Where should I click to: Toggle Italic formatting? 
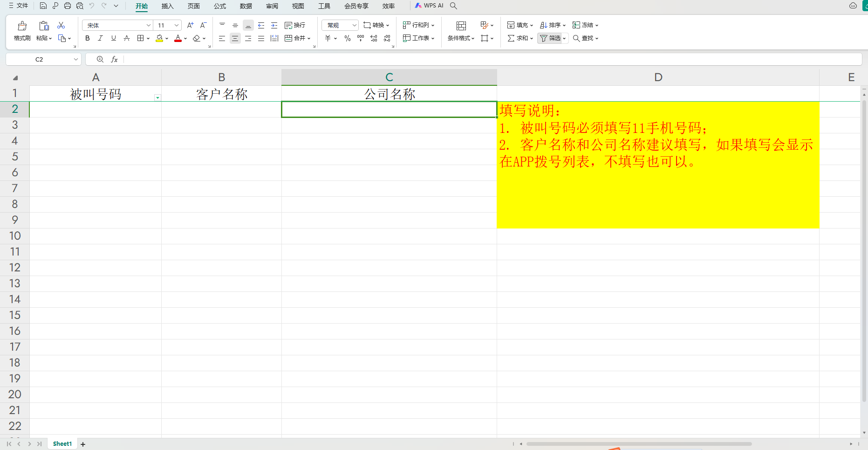point(100,38)
